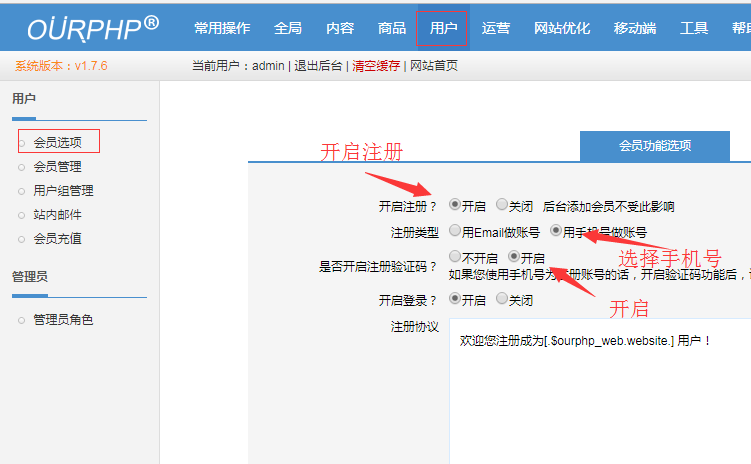Viewport: 751px width, 464px height.
Task: Open the 网站首页 link
Action: [x=433, y=66]
